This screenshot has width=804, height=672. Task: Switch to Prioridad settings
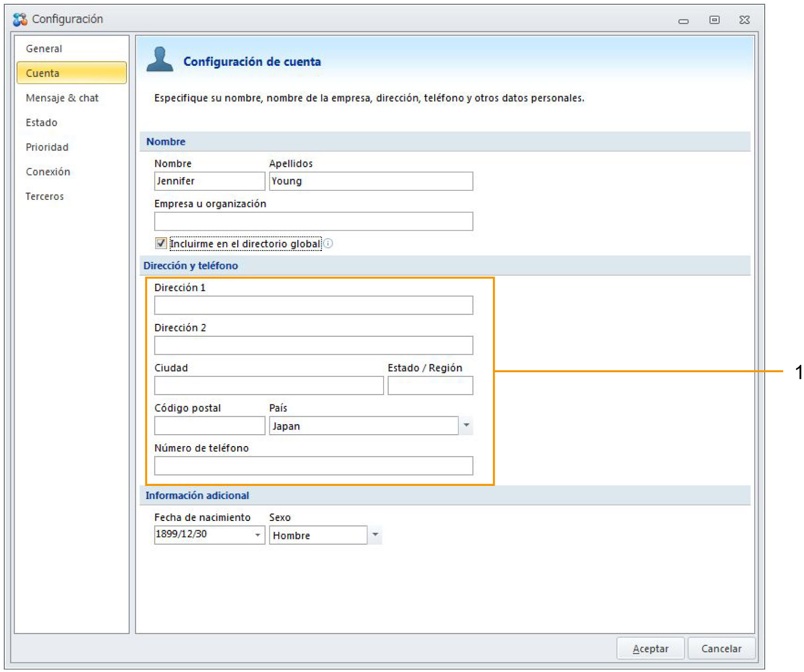71,147
